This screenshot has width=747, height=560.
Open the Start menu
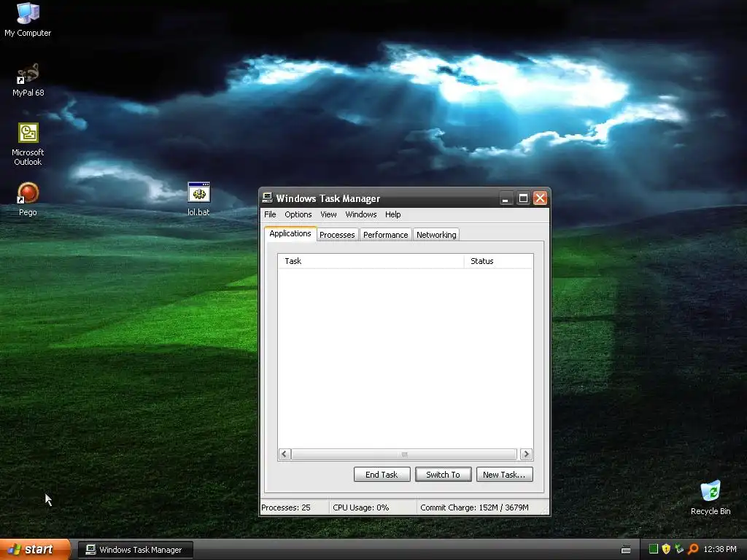point(35,549)
